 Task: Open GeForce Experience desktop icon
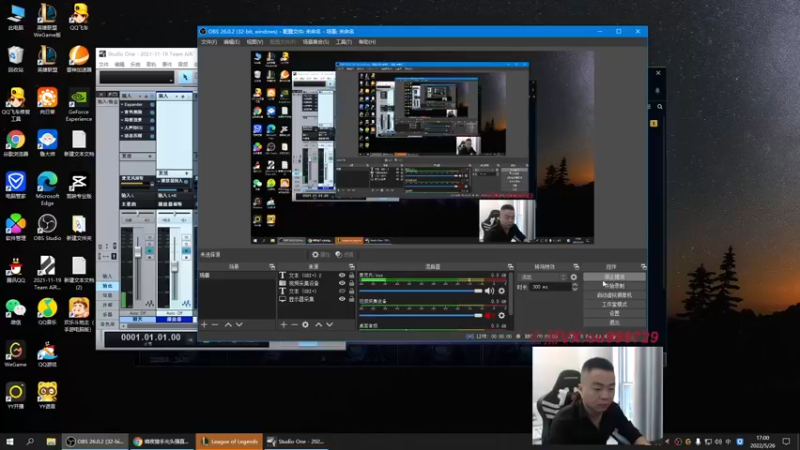tap(79, 106)
